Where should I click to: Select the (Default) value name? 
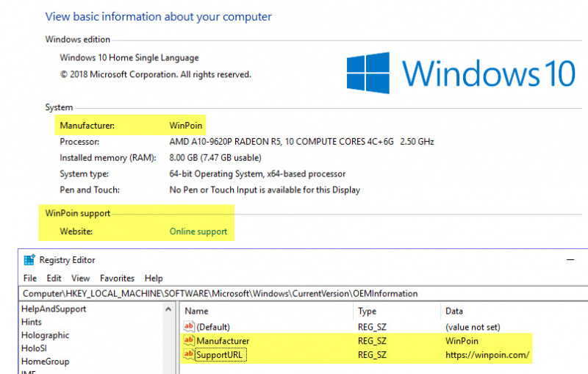[213, 327]
